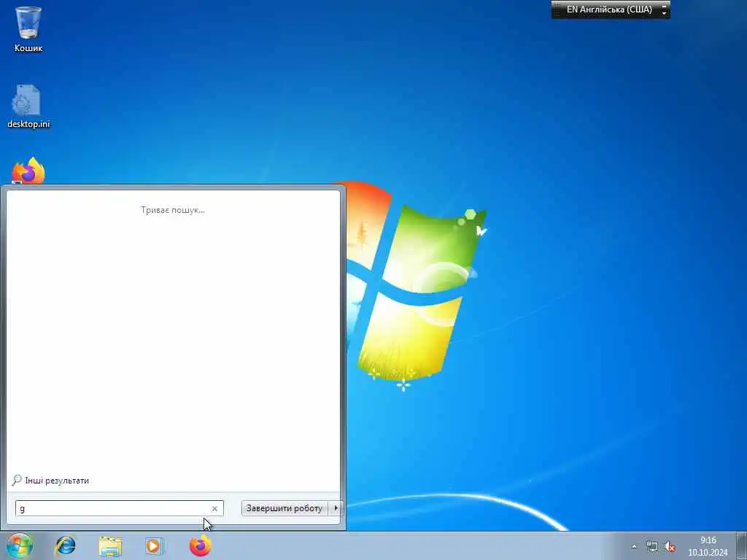Select the desktop.ini file icon
The height and width of the screenshot is (560, 747).
click(28, 106)
